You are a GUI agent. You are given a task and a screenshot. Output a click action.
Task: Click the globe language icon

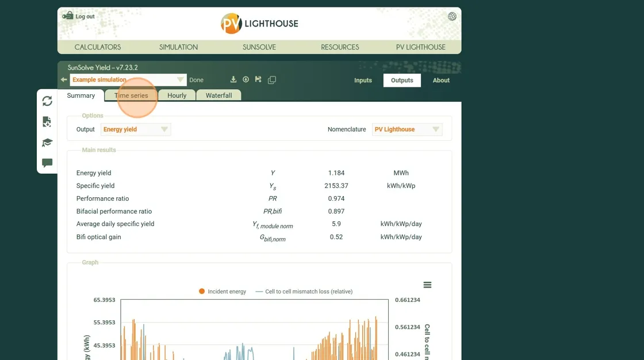[452, 17]
